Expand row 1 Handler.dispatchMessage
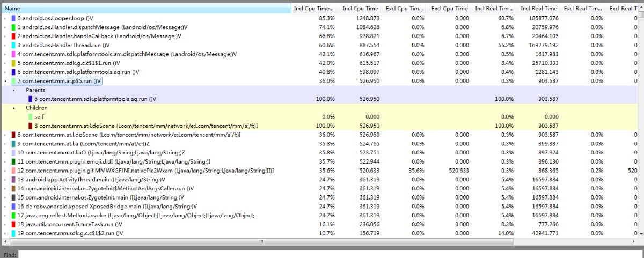 [x=5, y=27]
